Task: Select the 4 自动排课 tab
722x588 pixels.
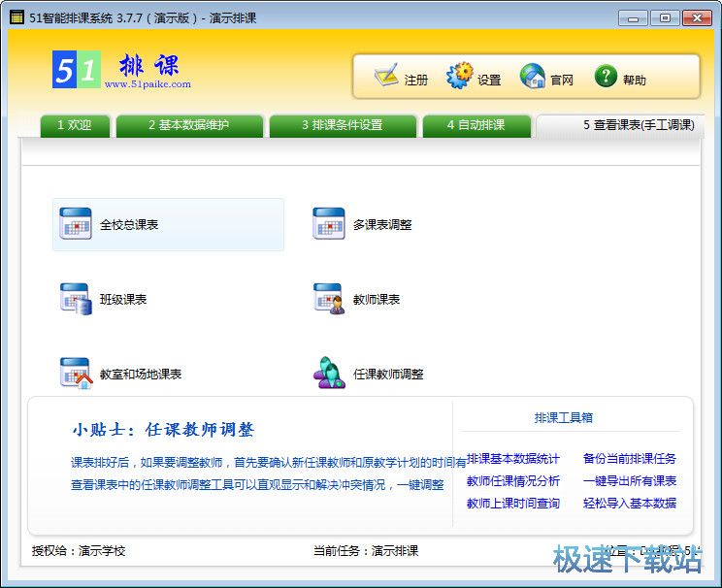Action: click(476, 125)
